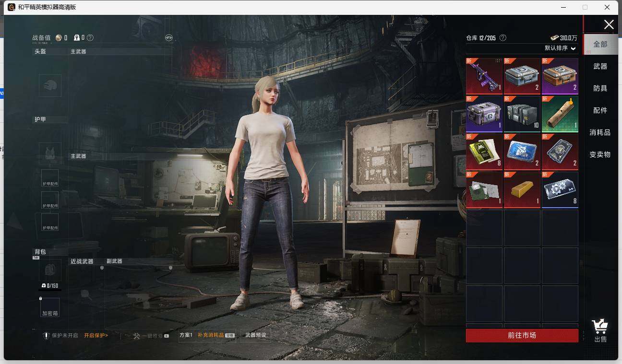This screenshot has height=364, width=622.
Task: Select the blue-gray supply case item
Action: coord(522,76)
